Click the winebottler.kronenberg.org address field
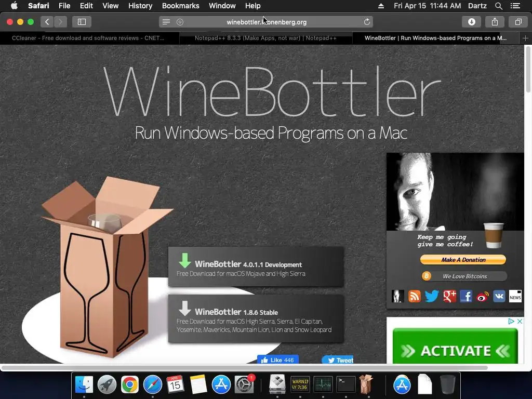532x399 pixels. [x=267, y=22]
